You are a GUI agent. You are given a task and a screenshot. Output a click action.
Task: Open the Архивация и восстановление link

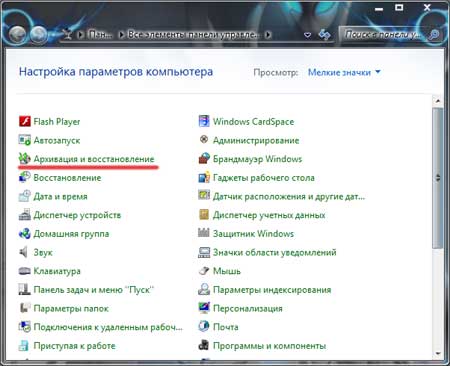pyautogui.click(x=94, y=159)
